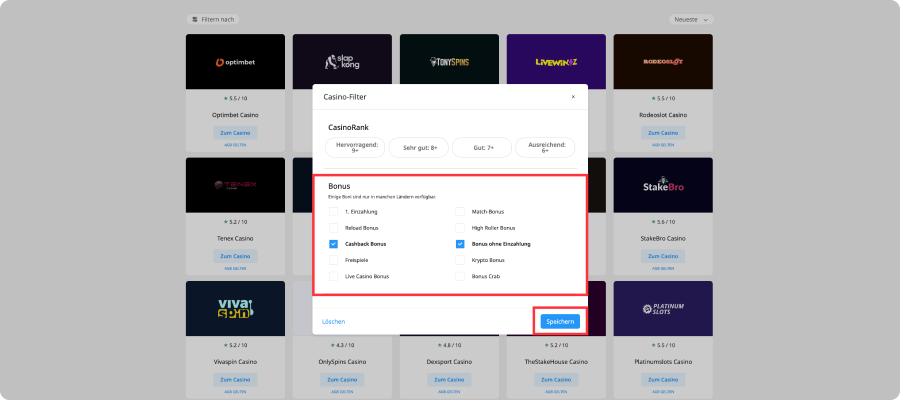Screen dimensions: 900x400
Task: Uncheck the Cashback Bonus checkbox
Action: coord(333,244)
